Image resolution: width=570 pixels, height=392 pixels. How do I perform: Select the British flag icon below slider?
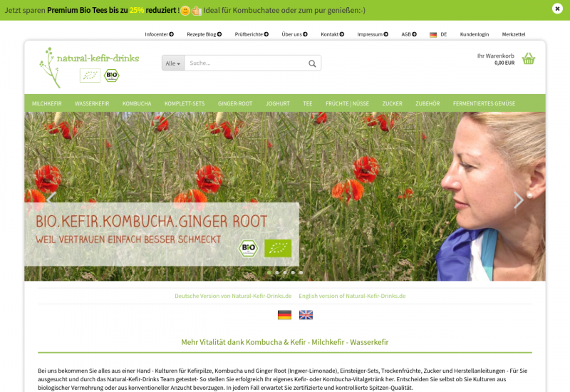(306, 314)
